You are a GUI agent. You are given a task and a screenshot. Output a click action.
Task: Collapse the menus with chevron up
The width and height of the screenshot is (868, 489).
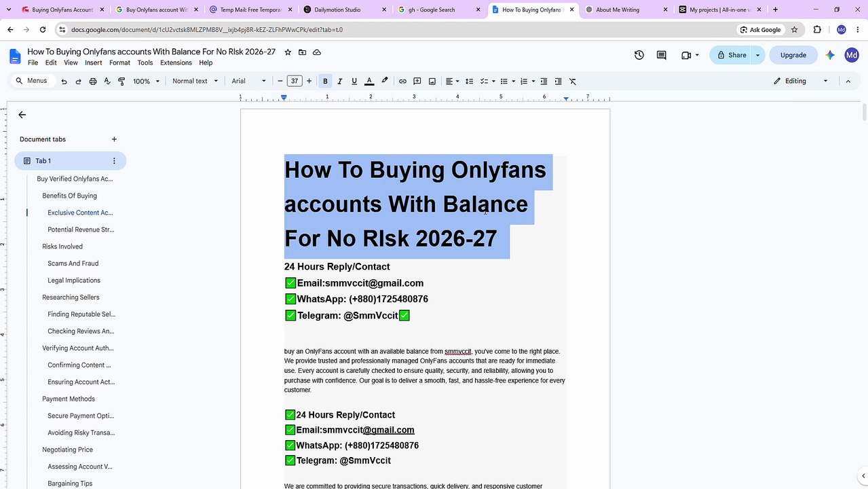click(x=848, y=81)
